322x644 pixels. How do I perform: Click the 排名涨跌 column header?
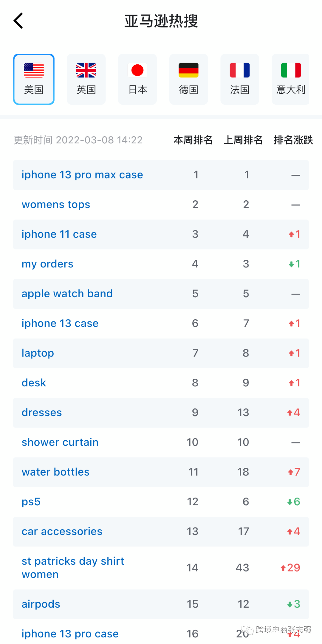point(293,140)
